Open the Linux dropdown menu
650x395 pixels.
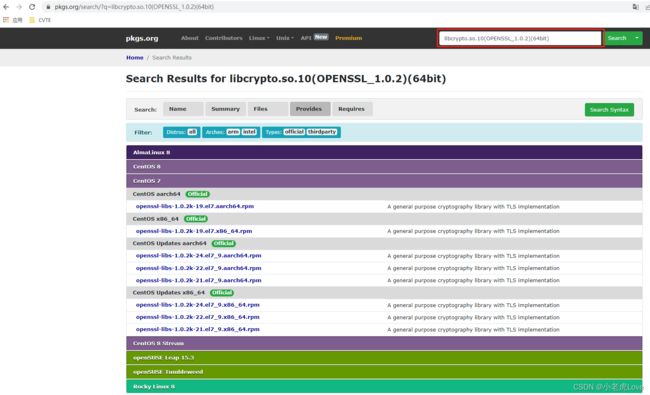pyautogui.click(x=259, y=38)
